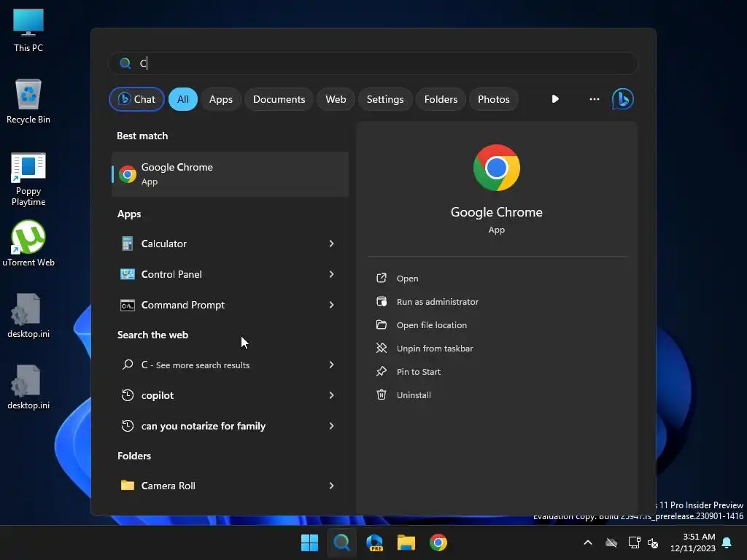Click the network tray icon
This screenshot has height=560, width=747.
click(x=634, y=542)
